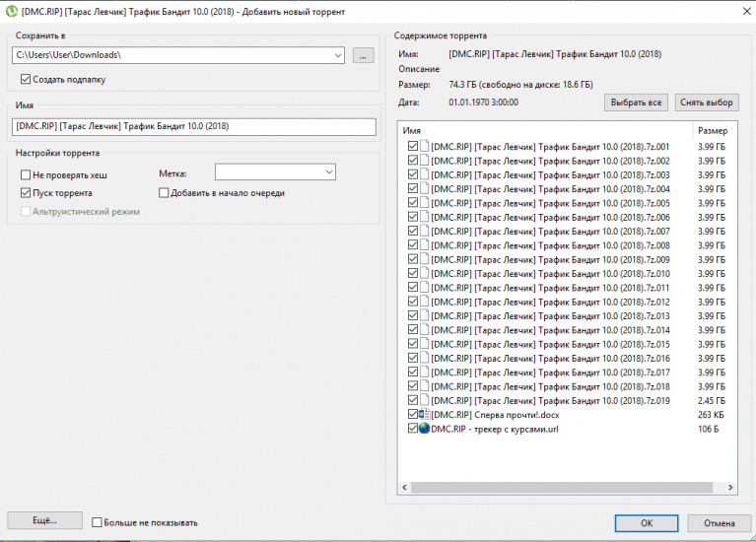756x542 pixels.
Task: Click the globe icon of DMC.RIP url file
Action: pyautogui.click(x=425, y=429)
